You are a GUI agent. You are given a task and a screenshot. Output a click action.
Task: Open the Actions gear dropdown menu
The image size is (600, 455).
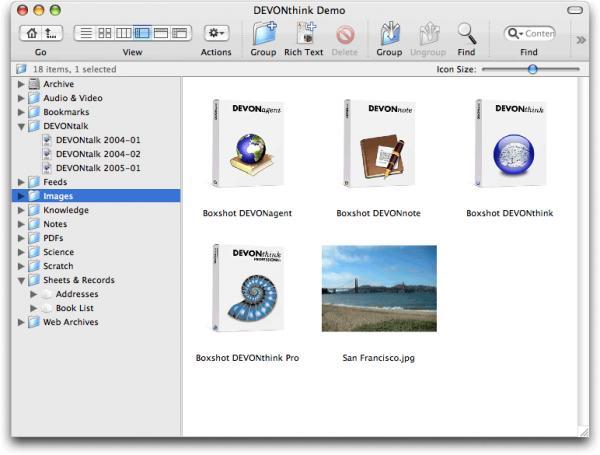click(216, 33)
